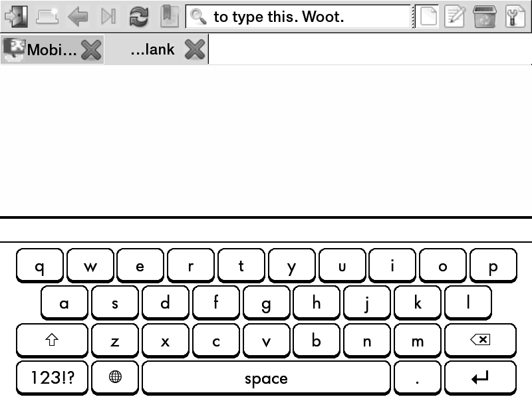Viewport: 532px width, 399px height.
Task: Tap the 'w' key on keyboard
Action: 90,265
